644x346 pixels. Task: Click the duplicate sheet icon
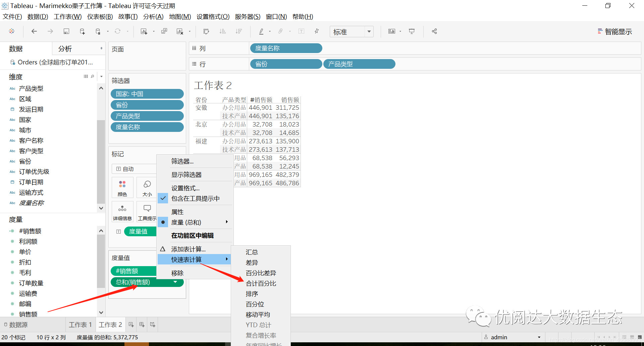pyautogui.click(x=164, y=31)
